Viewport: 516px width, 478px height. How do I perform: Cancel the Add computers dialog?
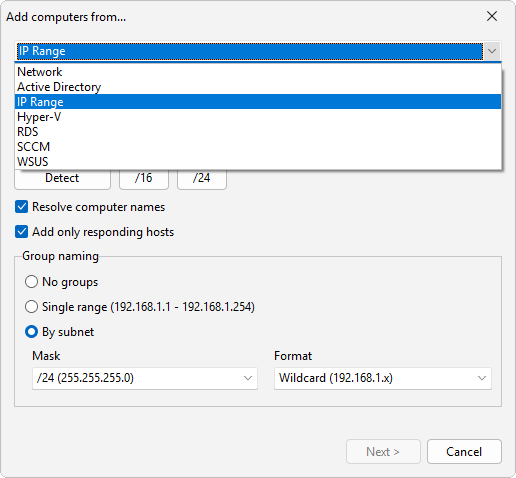(464, 452)
